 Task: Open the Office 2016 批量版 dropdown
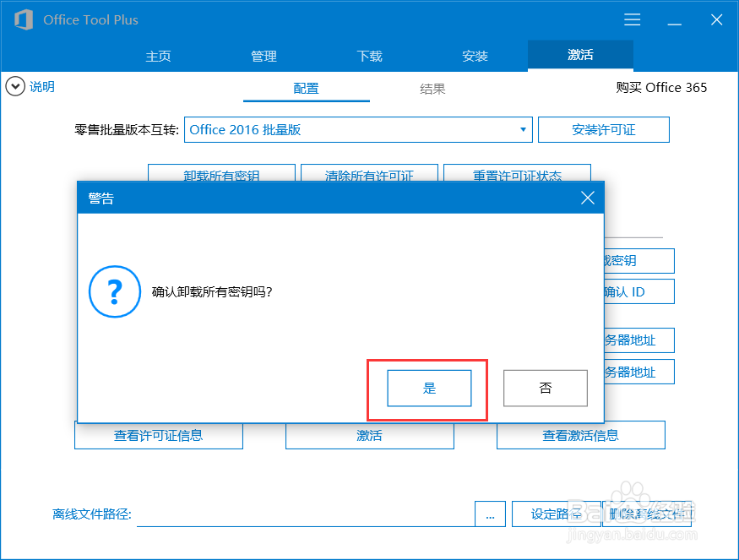pos(358,129)
